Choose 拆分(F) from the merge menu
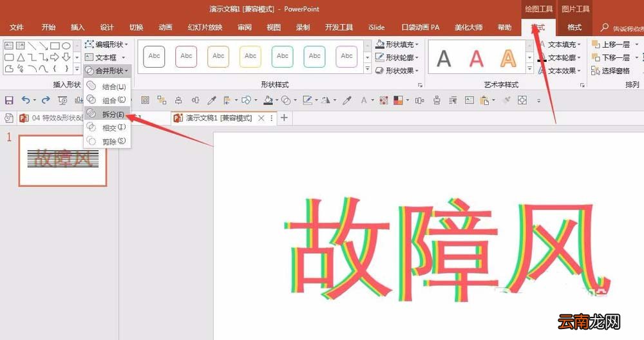The width and height of the screenshot is (644, 340). (107, 114)
